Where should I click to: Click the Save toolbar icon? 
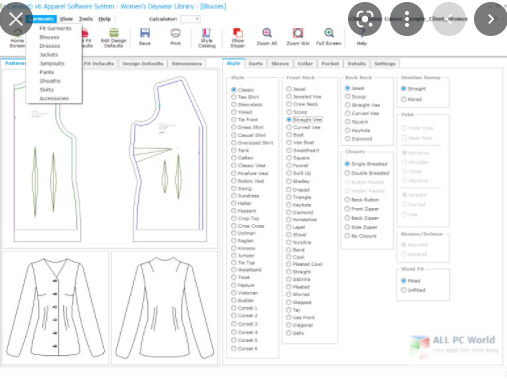(x=145, y=33)
